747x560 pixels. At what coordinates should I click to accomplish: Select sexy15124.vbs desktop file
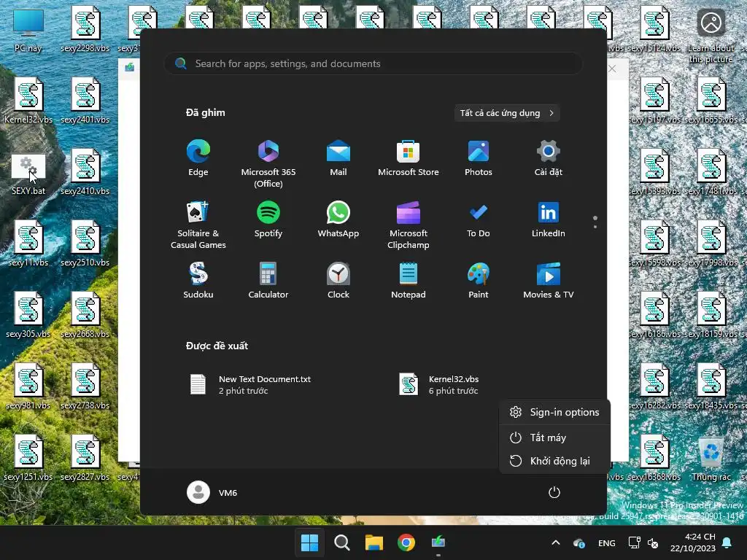654,29
